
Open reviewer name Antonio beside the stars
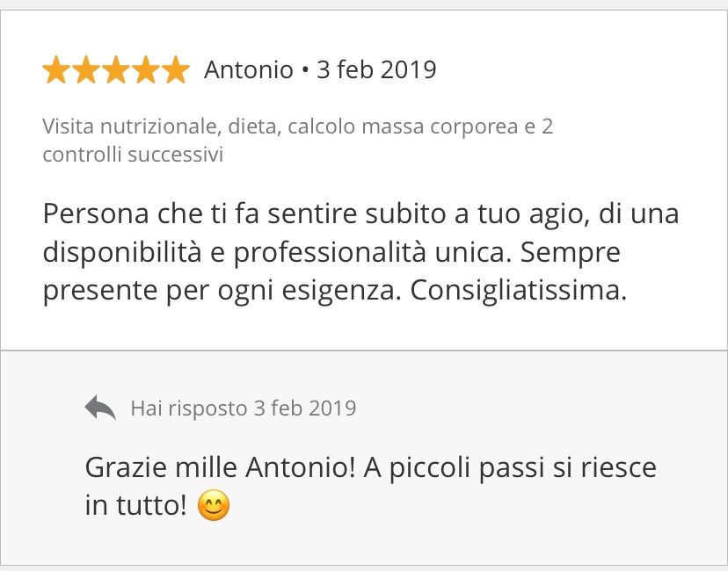249,70
